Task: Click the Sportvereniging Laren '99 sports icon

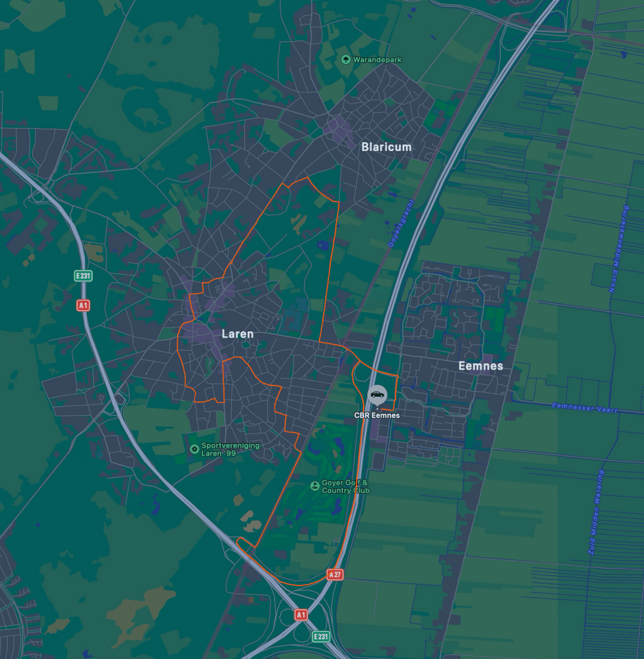Action: [x=194, y=449]
